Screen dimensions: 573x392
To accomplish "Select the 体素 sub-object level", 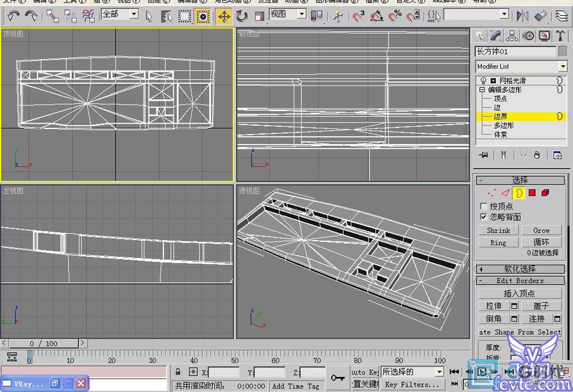I will 500,134.
